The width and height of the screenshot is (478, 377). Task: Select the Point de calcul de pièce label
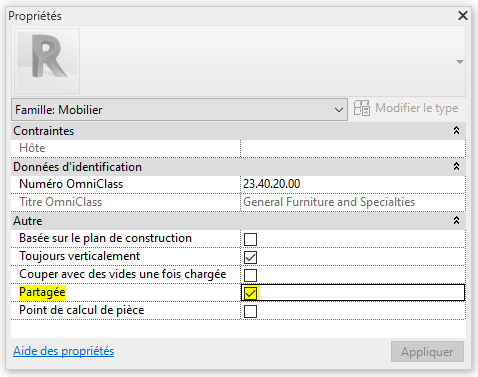coord(82,310)
